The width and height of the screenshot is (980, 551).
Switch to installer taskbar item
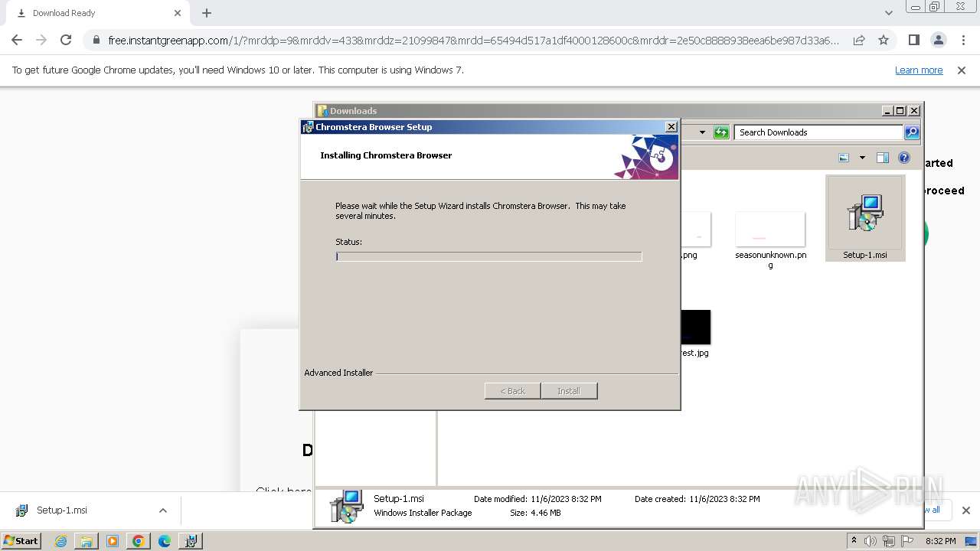click(x=190, y=541)
